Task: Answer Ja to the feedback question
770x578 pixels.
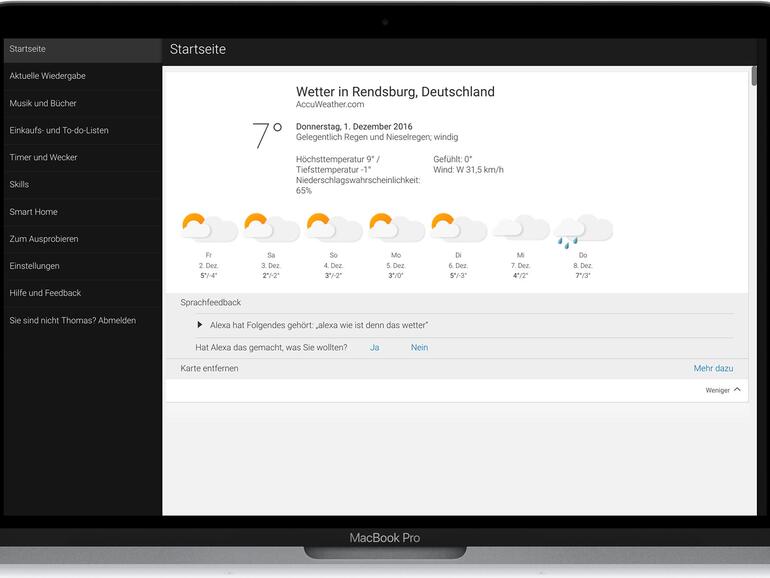Action: click(x=374, y=347)
